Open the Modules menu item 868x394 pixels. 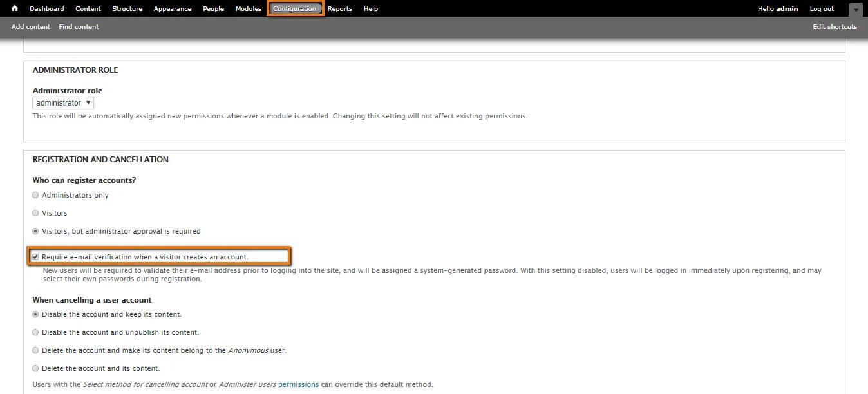pyautogui.click(x=249, y=9)
